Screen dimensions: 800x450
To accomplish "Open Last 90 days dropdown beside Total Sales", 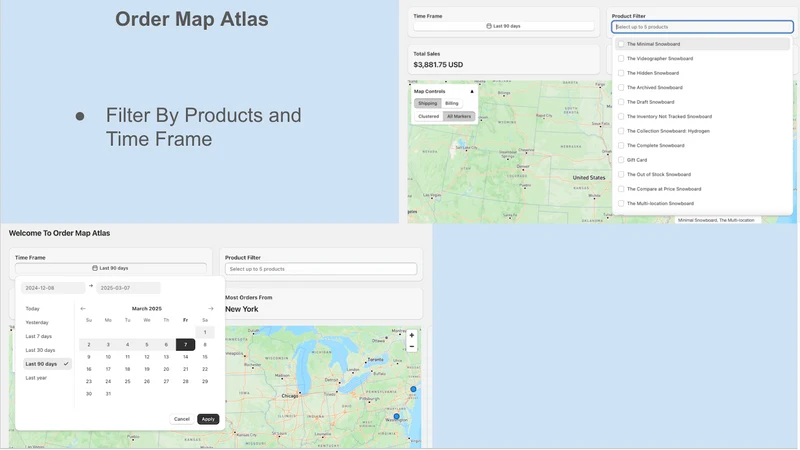I will coord(504,26).
